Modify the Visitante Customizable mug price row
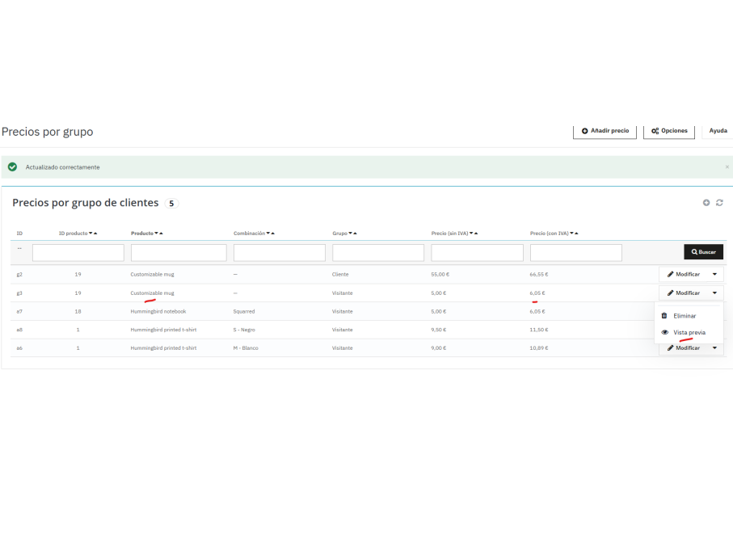Viewport: 733px width, 560px height. [683, 293]
